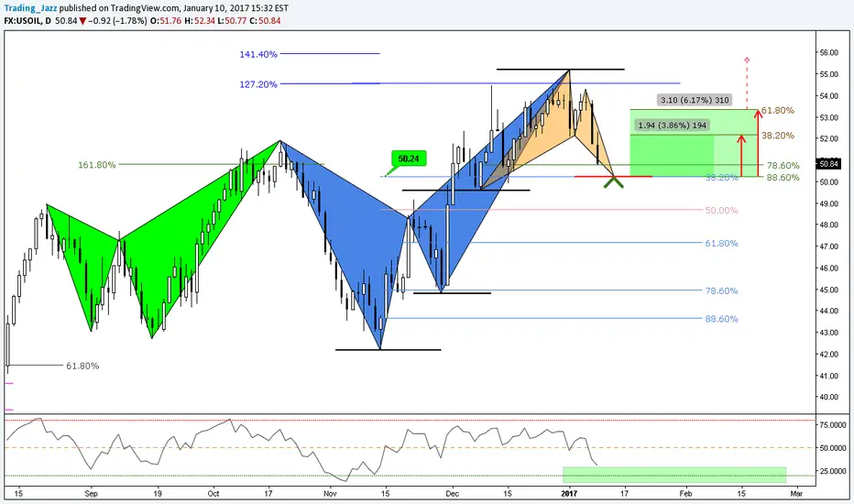Click the 49.00 price axis value
Image resolution: width=854 pixels, height=504 pixels.
(x=829, y=203)
